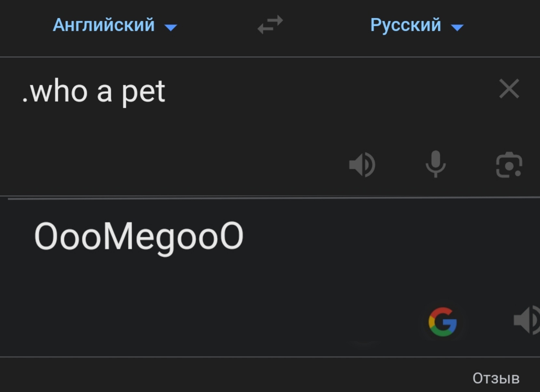This screenshot has height=392, width=540.
Task: Tap the divider between input and translation panels
Action: pos(270,197)
